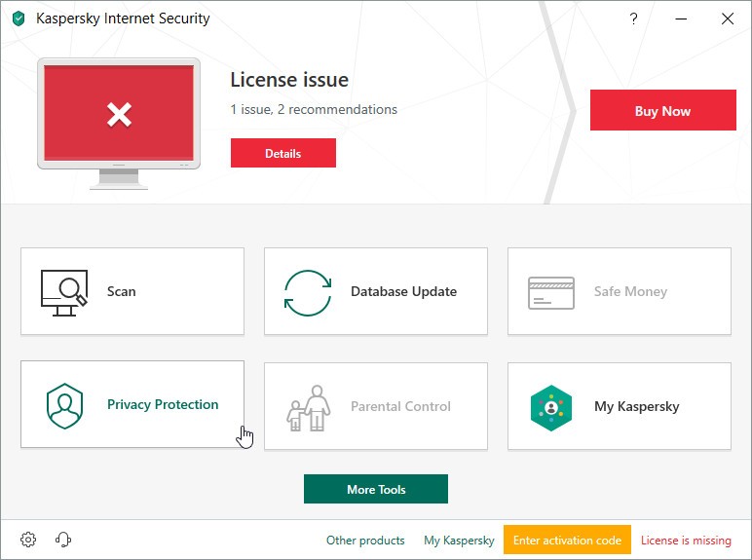Click the Safe Money credit card icon
This screenshot has height=560, width=752.
pos(551,292)
